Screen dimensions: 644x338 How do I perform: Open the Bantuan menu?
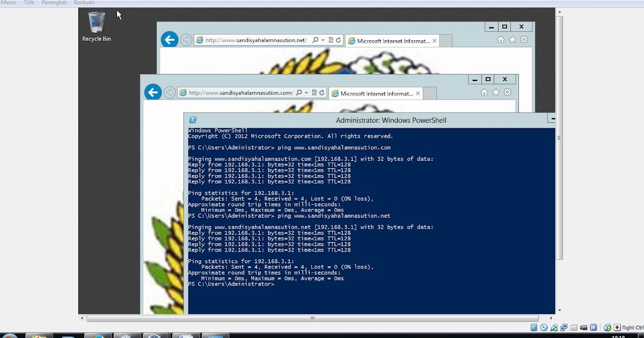84,3
